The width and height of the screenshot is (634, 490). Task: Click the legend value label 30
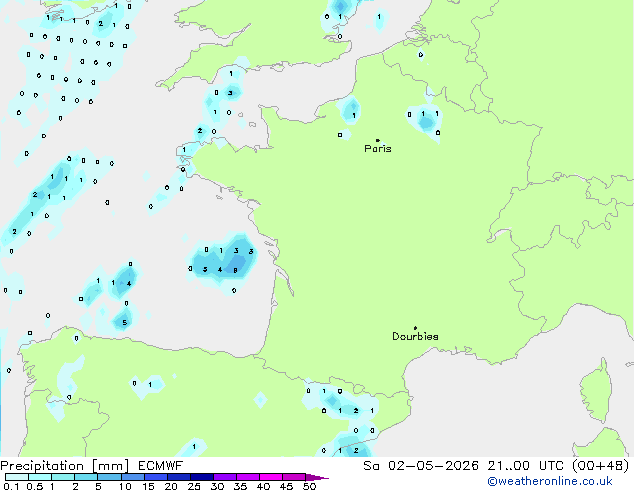217,486
